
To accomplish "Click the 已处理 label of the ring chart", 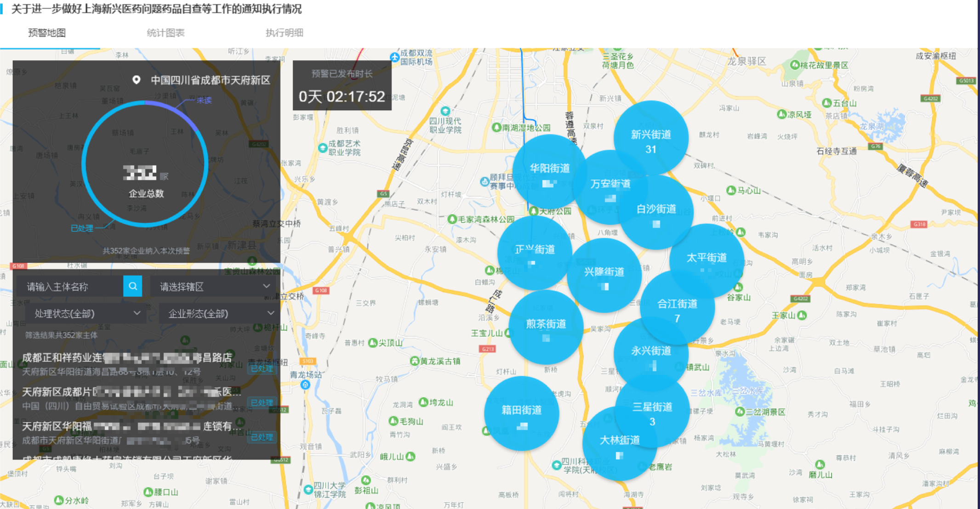I will [82, 228].
